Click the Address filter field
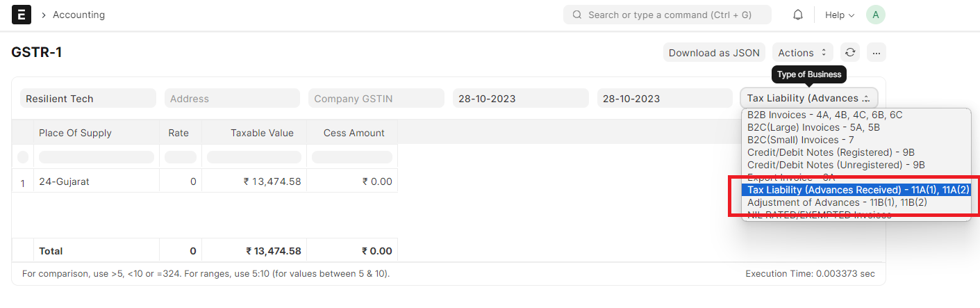 (232, 98)
